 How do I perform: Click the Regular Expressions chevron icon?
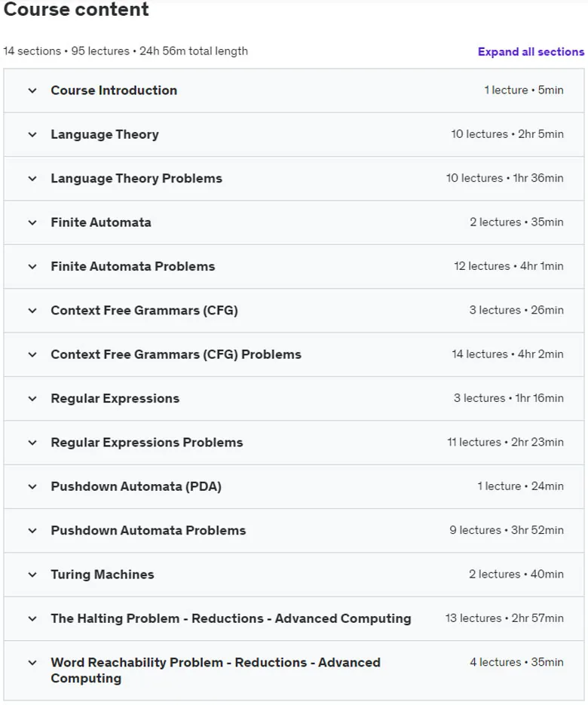click(x=32, y=400)
